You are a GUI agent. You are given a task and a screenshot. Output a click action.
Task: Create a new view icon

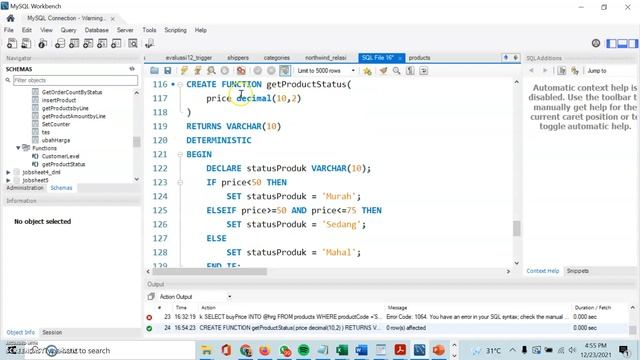pyautogui.click(x=88, y=43)
